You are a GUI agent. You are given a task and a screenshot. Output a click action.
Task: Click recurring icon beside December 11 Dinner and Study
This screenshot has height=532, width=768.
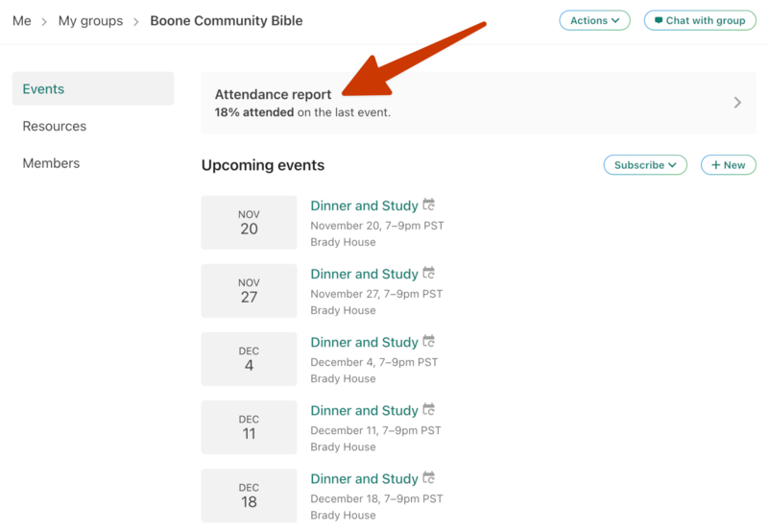point(429,409)
